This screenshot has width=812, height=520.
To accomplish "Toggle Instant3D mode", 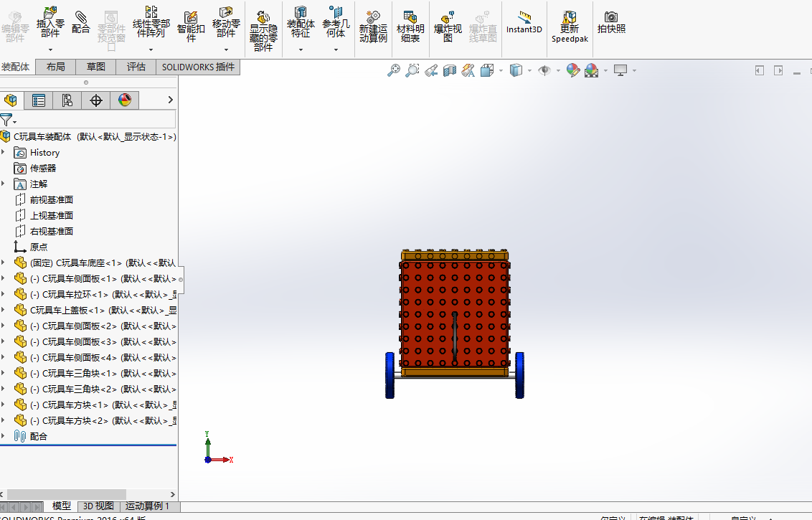I will (x=524, y=23).
